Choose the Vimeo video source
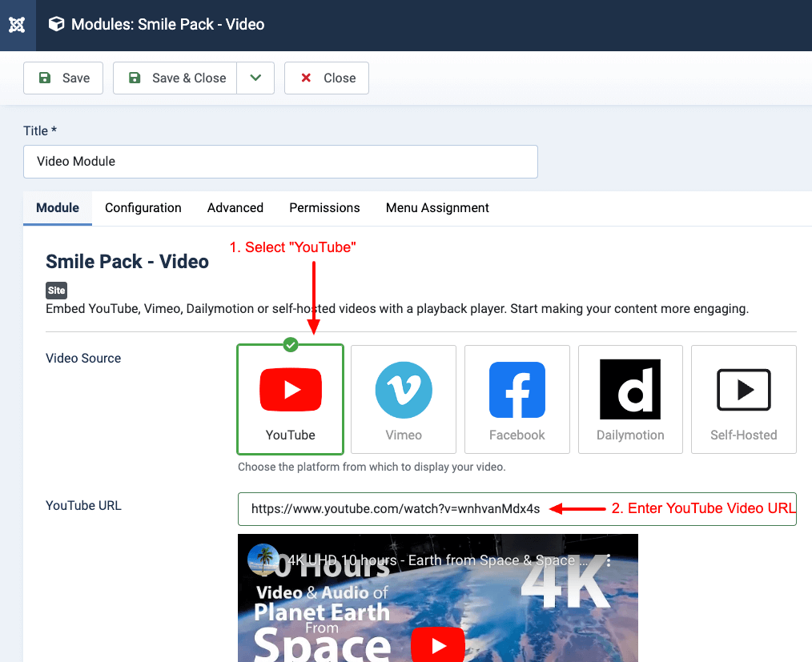812x662 pixels. pos(404,399)
